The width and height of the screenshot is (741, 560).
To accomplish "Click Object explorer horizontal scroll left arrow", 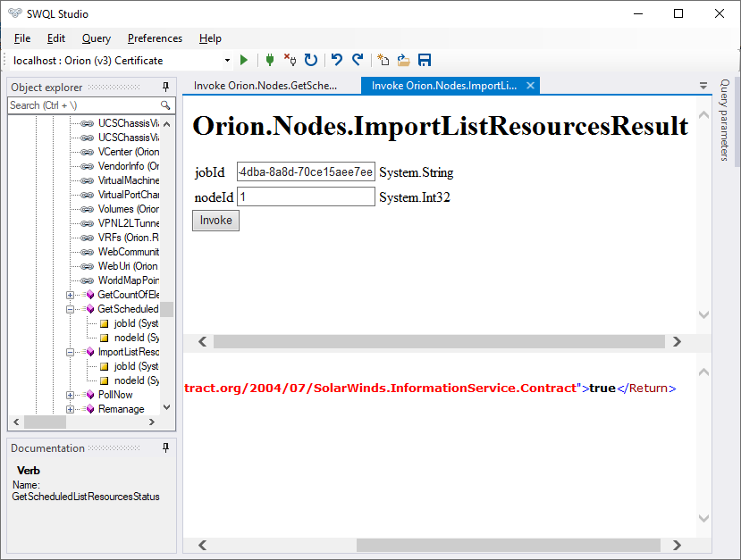I will click(17, 422).
